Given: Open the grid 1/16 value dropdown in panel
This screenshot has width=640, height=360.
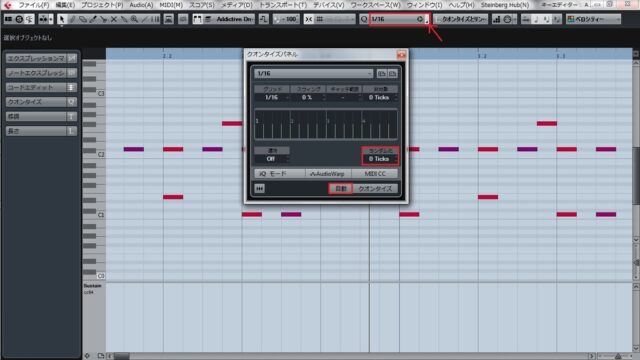Looking at the screenshot, I should tap(272, 97).
